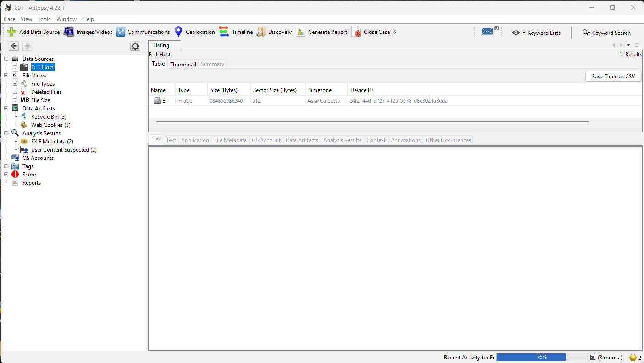Check new messages via envelope icon
The image size is (644, 363).
click(487, 31)
